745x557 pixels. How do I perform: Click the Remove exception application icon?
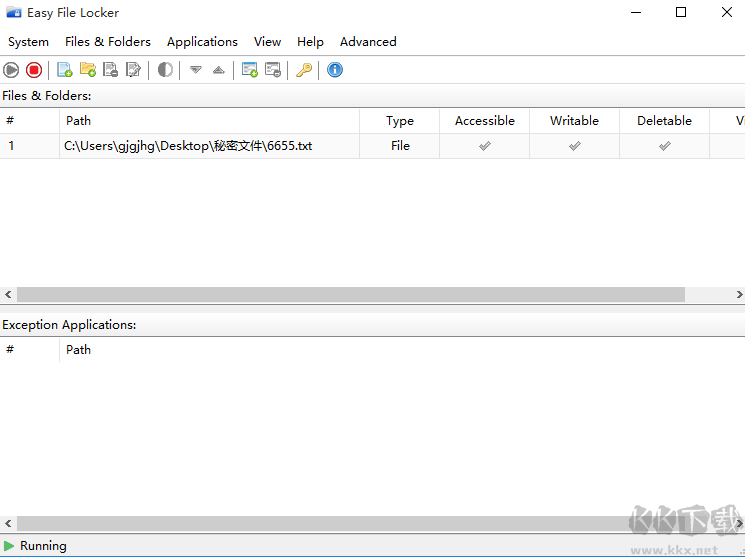pos(273,70)
